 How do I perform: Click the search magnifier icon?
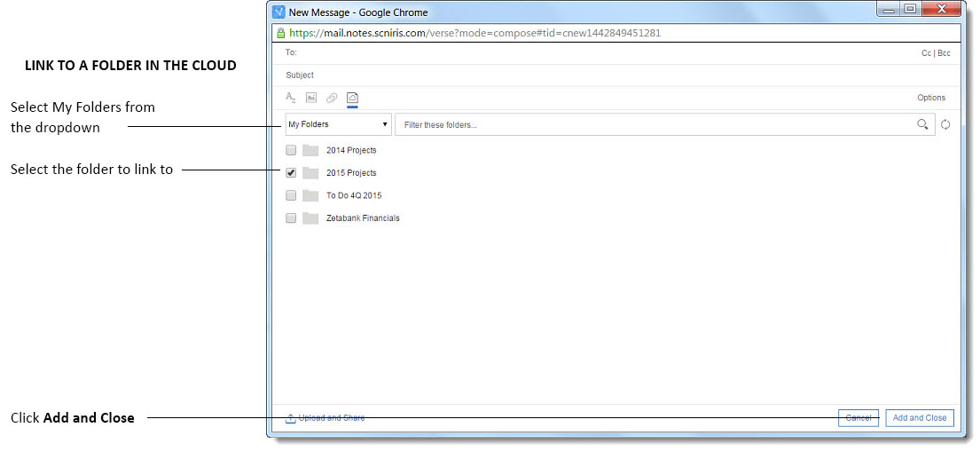922,124
